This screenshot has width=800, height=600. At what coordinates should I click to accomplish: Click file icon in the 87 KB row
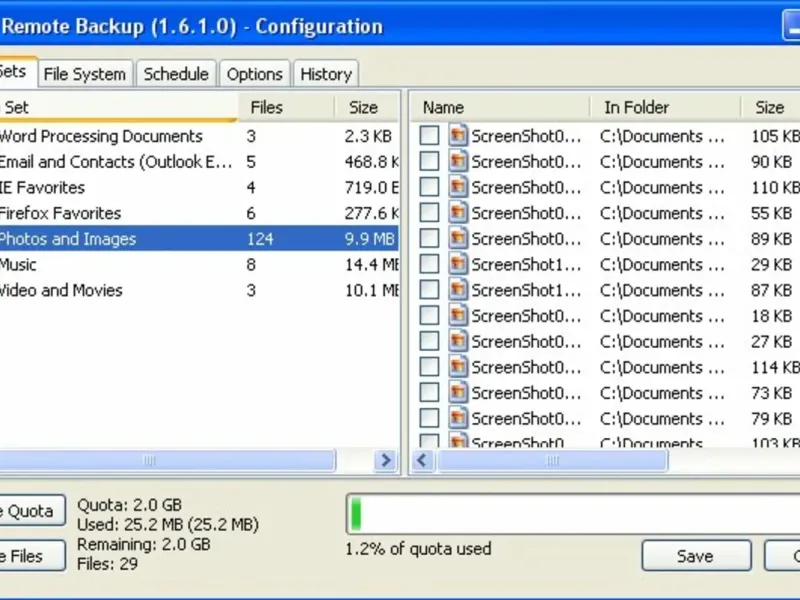point(458,289)
